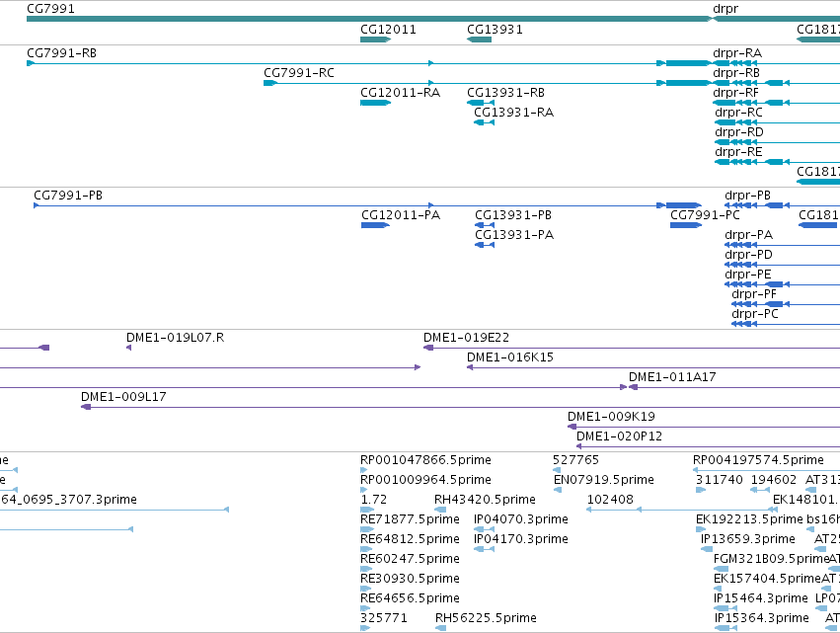
Task: Select BAC clone DME1-011A17
Action: [x=672, y=377]
